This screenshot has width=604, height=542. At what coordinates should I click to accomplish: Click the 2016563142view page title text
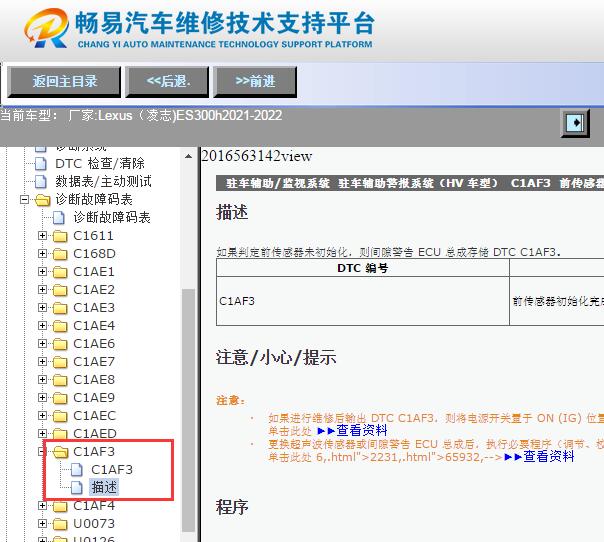pyautogui.click(x=257, y=156)
